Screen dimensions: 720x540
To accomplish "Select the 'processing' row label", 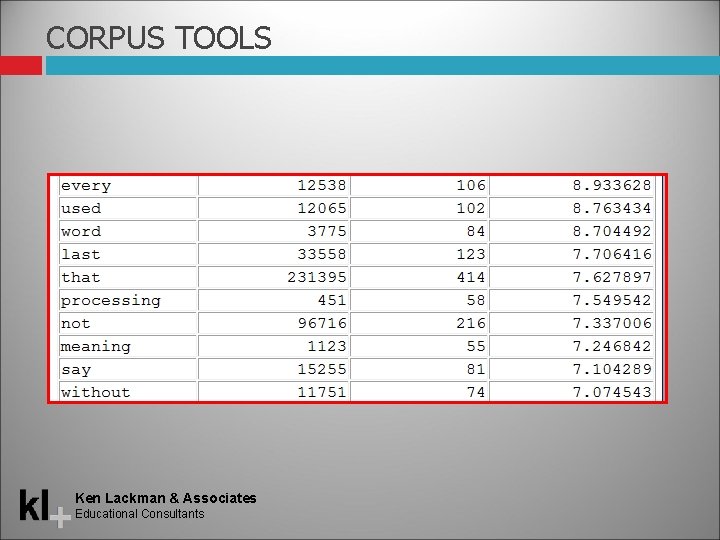I will (x=111, y=301).
